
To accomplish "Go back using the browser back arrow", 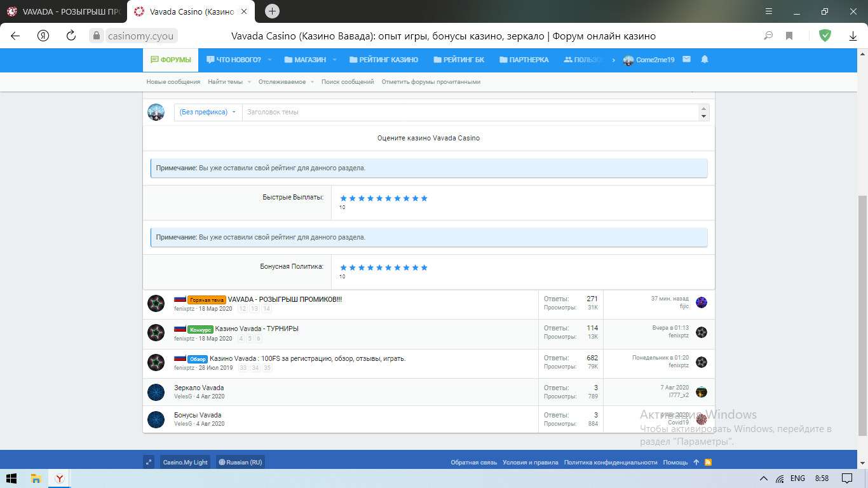I will point(15,36).
